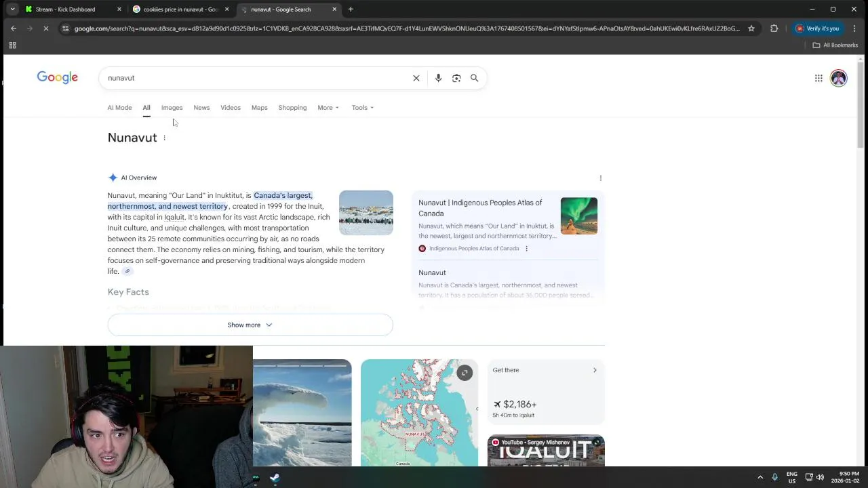Click the Key Facts heading
This screenshot has height=488, width=868.
pyautogui.click(x=128, y=292)
